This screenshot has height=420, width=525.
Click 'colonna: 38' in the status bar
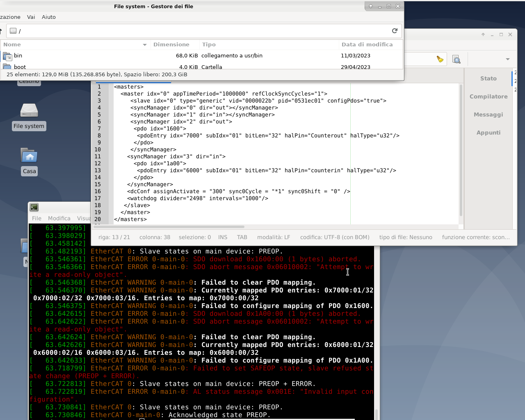[155, 237]
